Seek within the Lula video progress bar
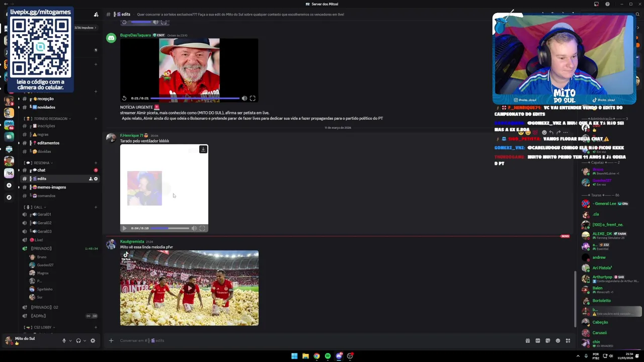 195,99
